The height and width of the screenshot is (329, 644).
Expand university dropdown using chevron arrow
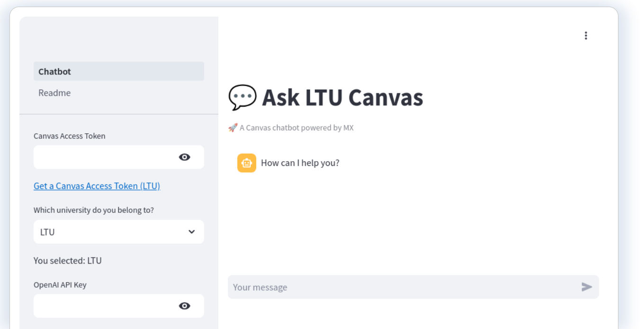[191, 232]
